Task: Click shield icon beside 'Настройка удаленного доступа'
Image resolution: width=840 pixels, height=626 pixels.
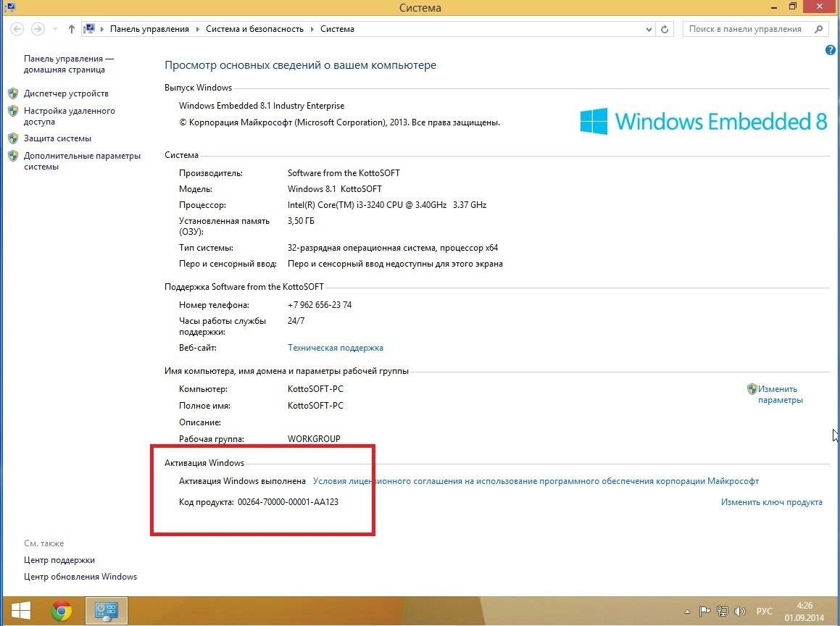Action: point(13,111)
